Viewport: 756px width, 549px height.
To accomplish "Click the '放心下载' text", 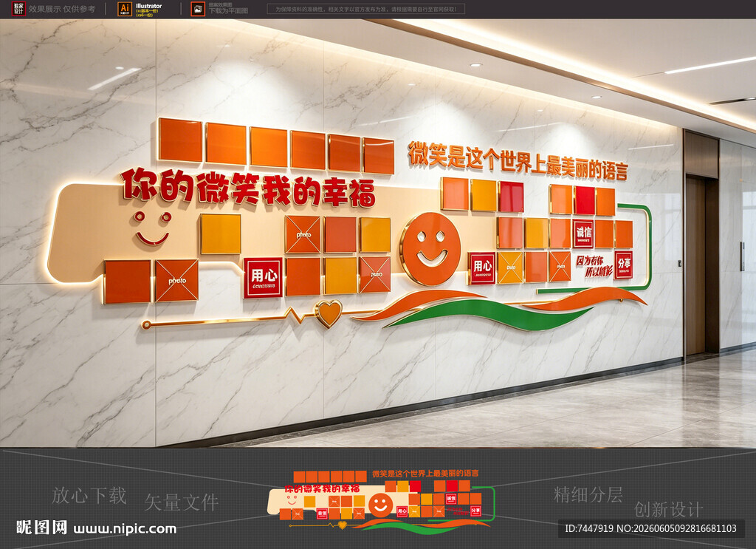I will click(x=89, y=496).
